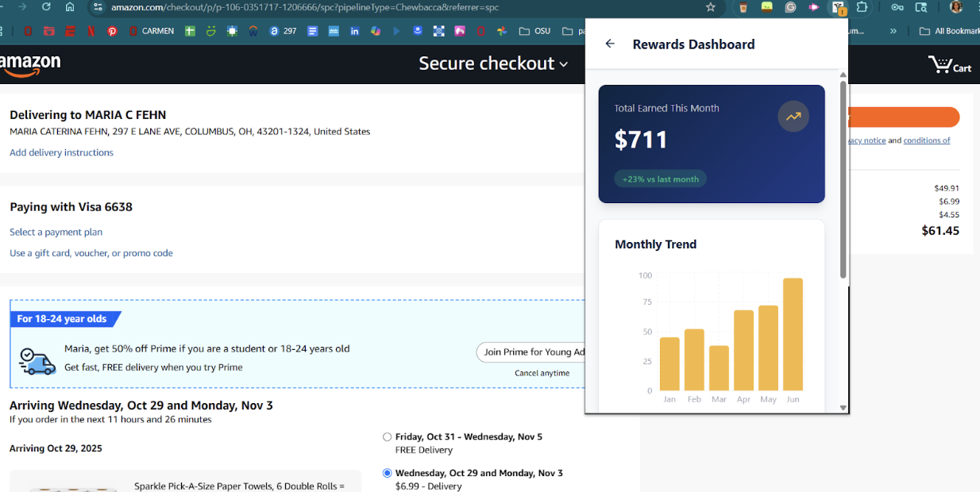Viewport: 980px width, 492px height.
Task: Open the Amazon Cart icon
Action: point(950,65)
